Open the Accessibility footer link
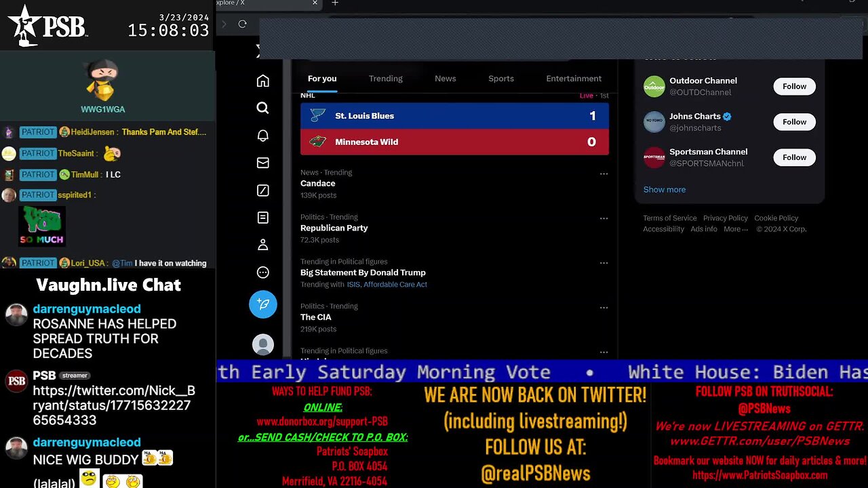868x488 pixels. (x=664, y=229)
